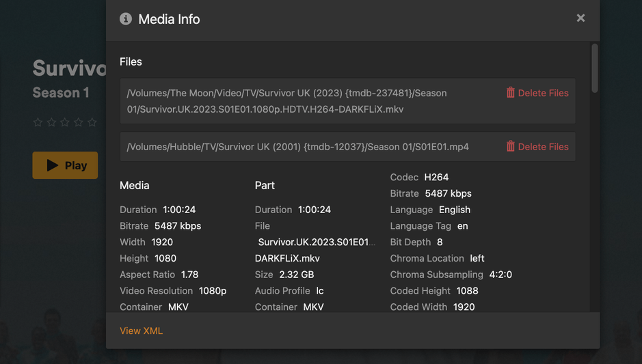Rate one star using the first star
Viewport: 642px width, 364px height.
[38, 122]
